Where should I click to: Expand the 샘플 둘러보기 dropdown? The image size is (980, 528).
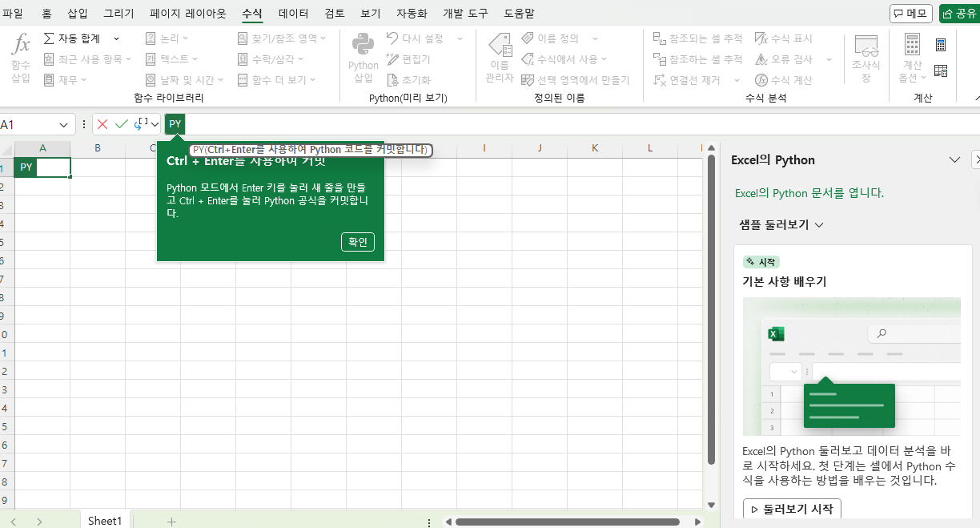coord(781,225)
